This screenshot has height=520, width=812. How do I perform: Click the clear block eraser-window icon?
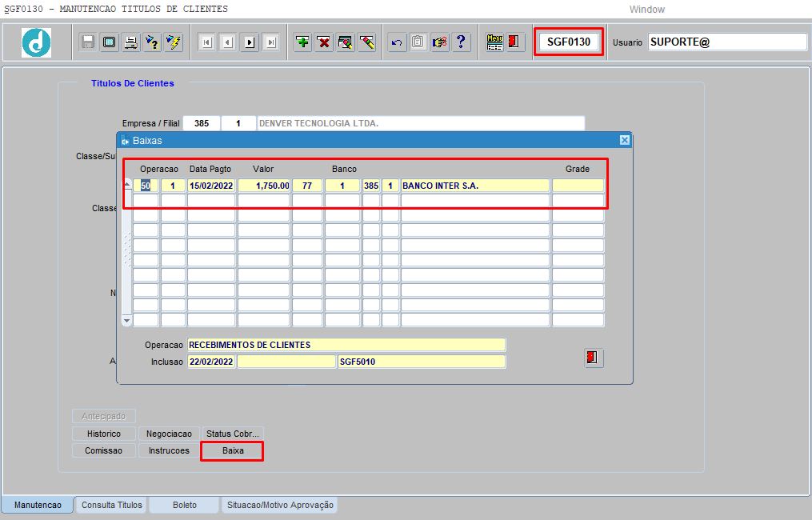click(x=346, y=42)
